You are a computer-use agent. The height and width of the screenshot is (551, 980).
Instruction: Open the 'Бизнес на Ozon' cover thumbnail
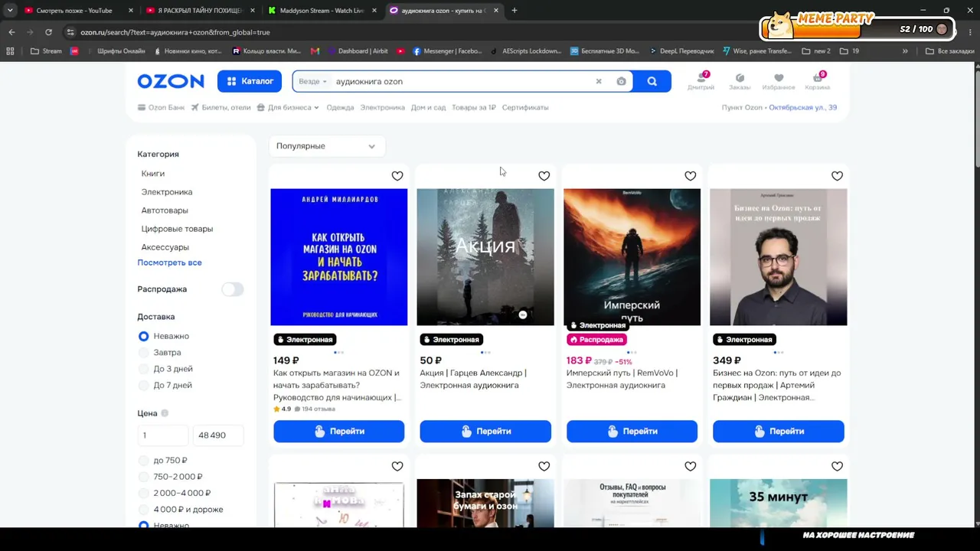(x=779, y=257)
